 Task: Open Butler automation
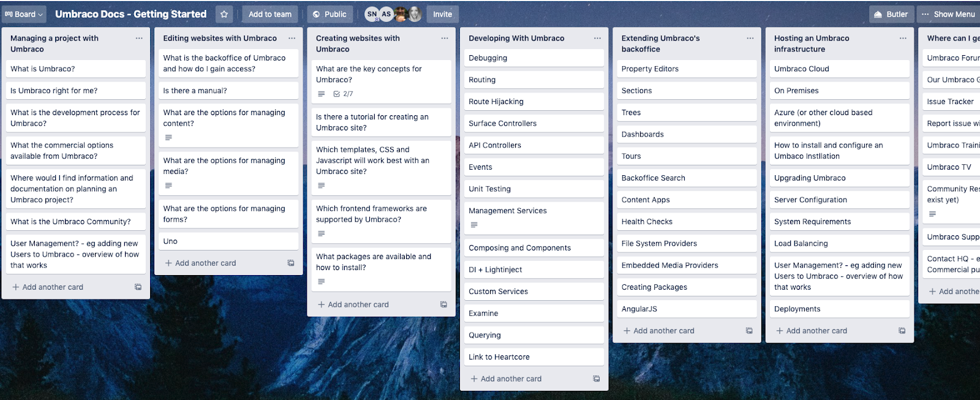892,14
